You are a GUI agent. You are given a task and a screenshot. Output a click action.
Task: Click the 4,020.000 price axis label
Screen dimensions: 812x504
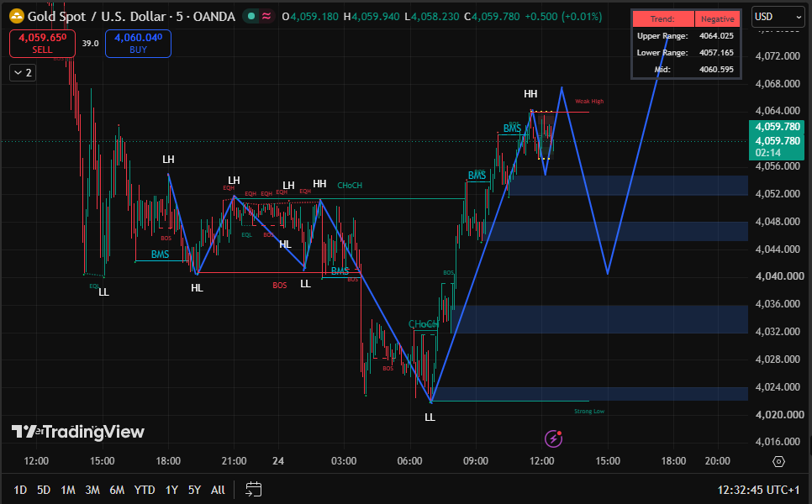[779, 414]
